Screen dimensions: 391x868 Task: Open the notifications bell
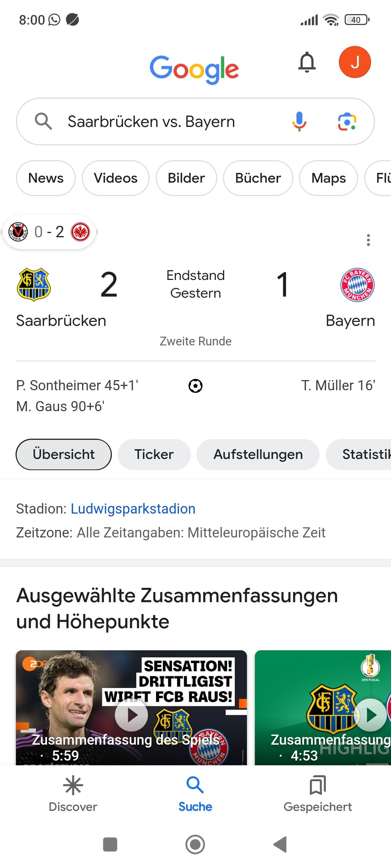click(307, 62)
